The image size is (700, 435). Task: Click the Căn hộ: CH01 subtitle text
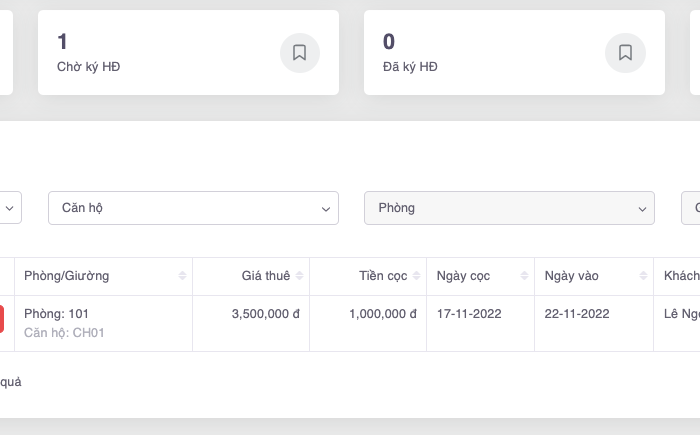(x=64, y=333)
